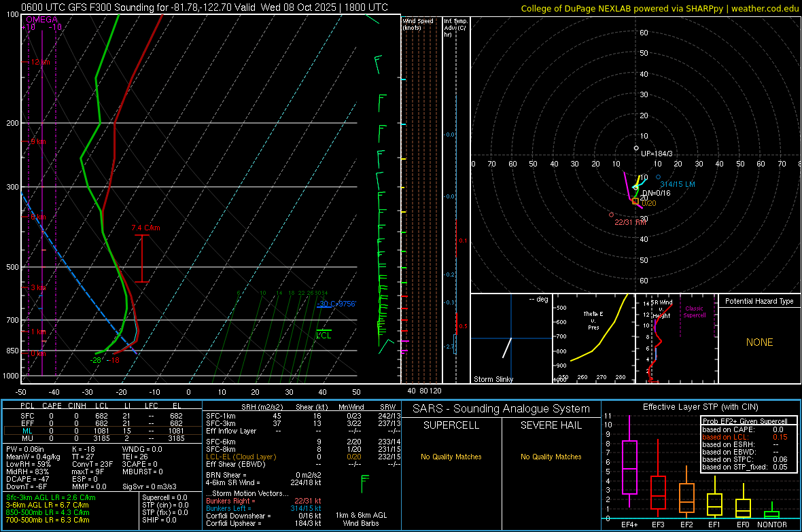Click the SEVERE HAIL column heading
The image size is (802, 532).
[x=551, y=425]
